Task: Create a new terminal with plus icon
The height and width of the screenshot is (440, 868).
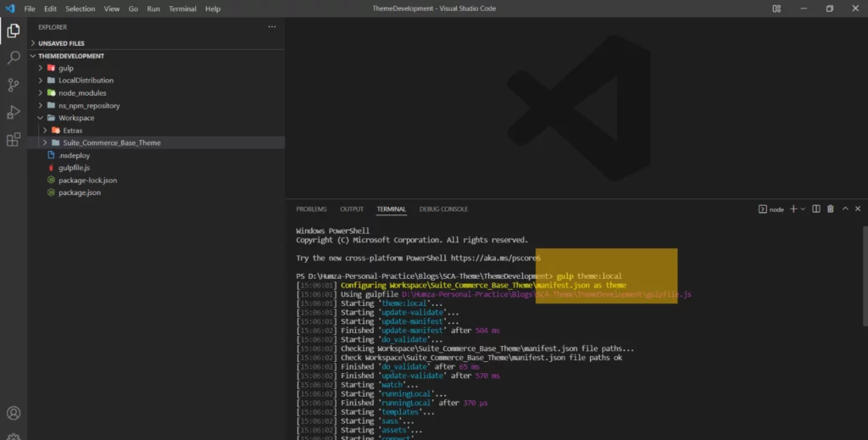Action: click(793, 209)
